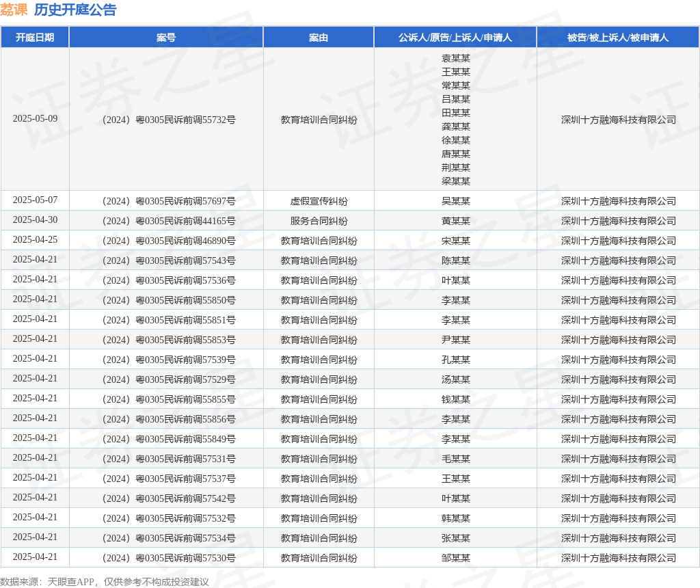Click plaintiff name 黄某某
This screenshot has height=588, width=700.
point(455,221)
